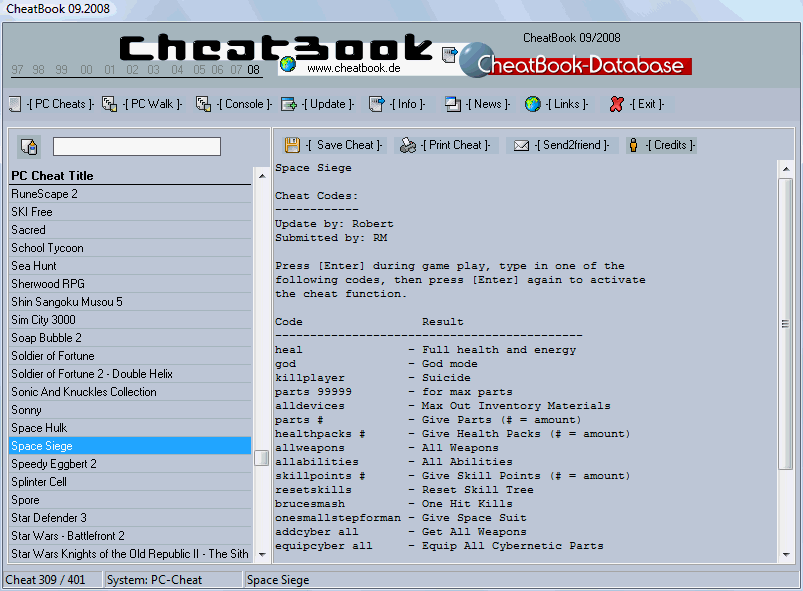Select Star Defender 3 in the list
The image size is (803, 591).
[131, 518]
